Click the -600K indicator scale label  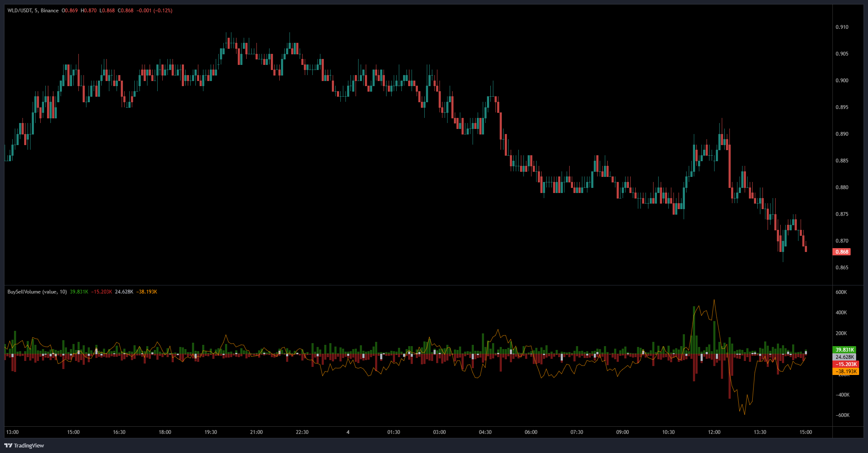tap(842, 415)
